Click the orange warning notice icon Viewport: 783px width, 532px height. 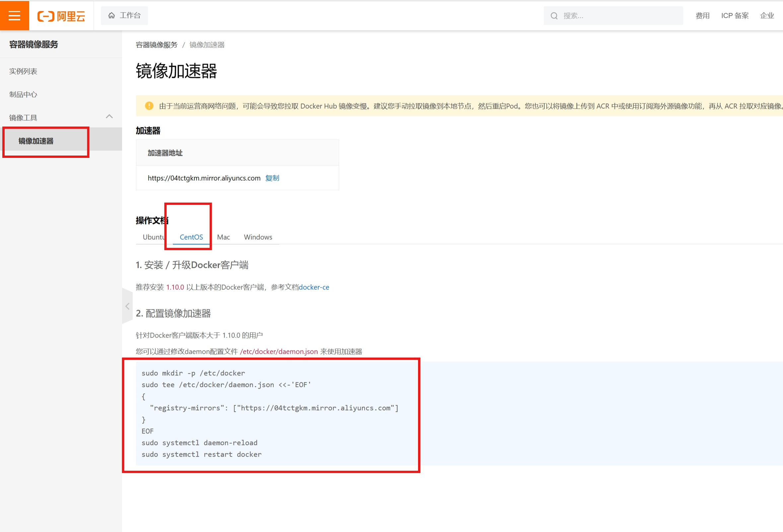pyautogui.click(x=149, y=106)
